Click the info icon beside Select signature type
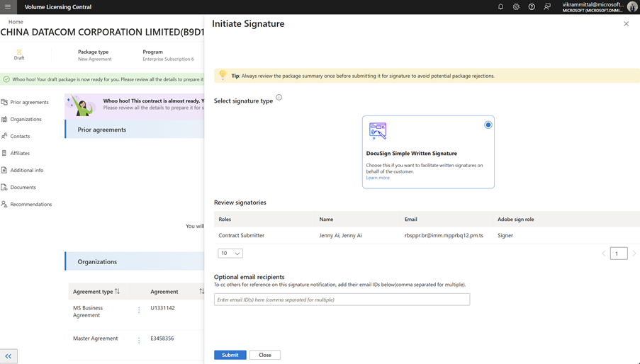Image resolution: width=640 pixels, height=364 pixels. [279, 98]
